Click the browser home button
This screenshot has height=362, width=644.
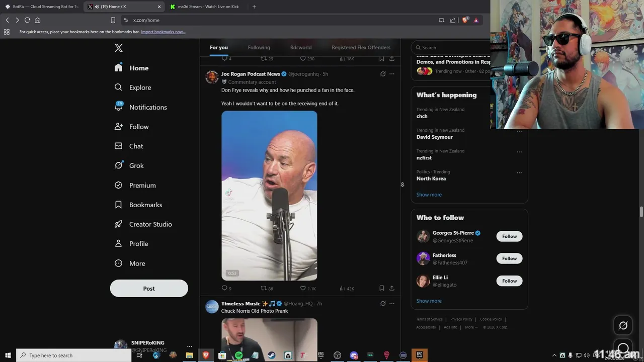(x=37, y=20)
